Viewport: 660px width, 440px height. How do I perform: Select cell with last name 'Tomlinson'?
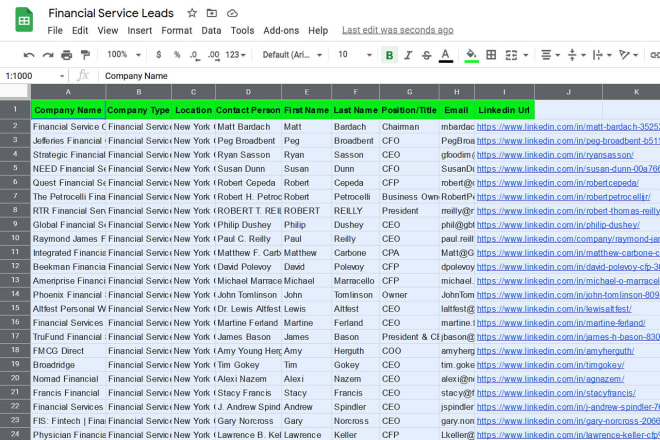[x=355, y=295]
